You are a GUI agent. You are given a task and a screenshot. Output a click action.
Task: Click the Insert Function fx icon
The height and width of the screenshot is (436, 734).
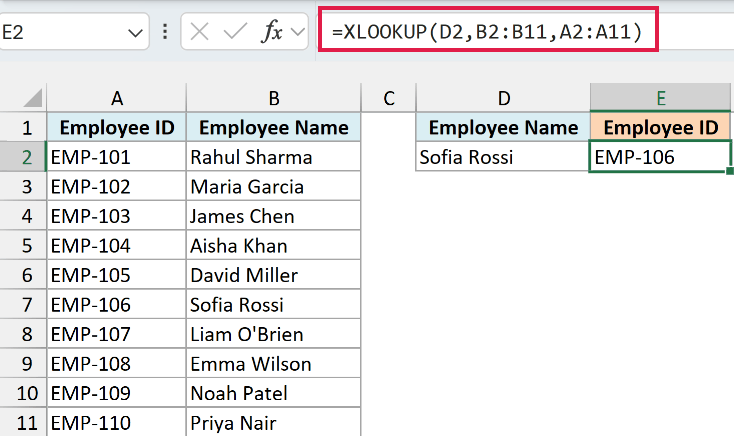[x=272, y=32]
